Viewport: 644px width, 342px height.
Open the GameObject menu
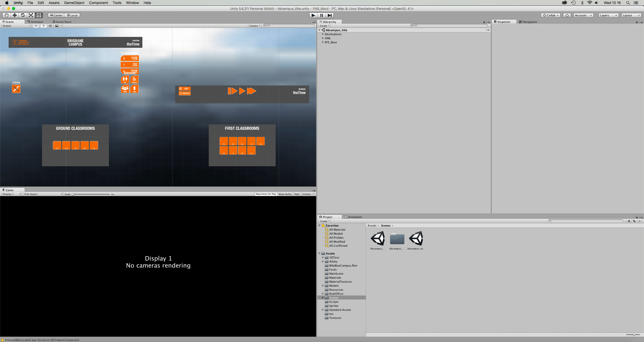(74, 3)
